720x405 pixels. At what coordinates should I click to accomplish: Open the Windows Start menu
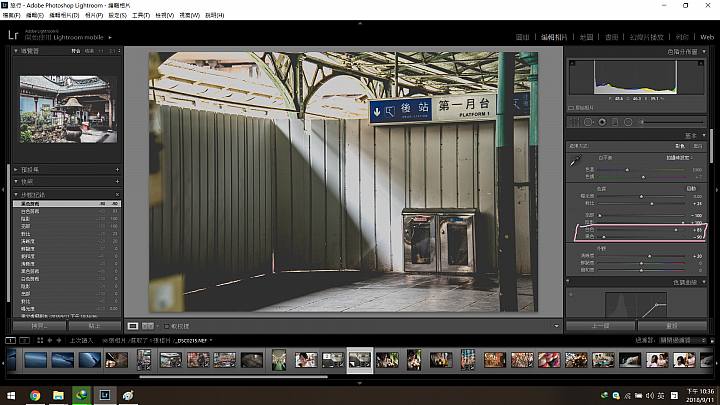click(x=11, y=395)
